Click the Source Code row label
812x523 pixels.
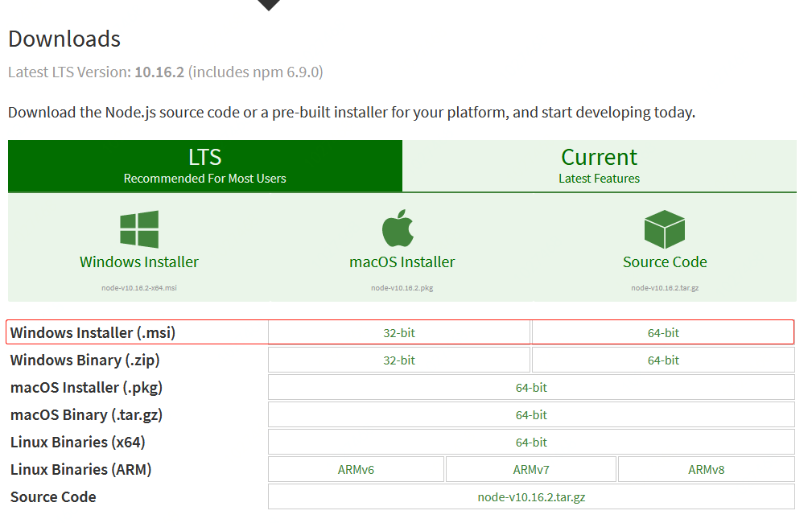(x=53, y=497)
